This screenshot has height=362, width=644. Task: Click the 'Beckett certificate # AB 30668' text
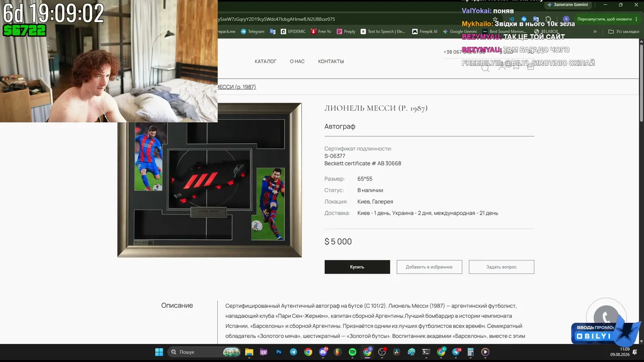point(363,163)
